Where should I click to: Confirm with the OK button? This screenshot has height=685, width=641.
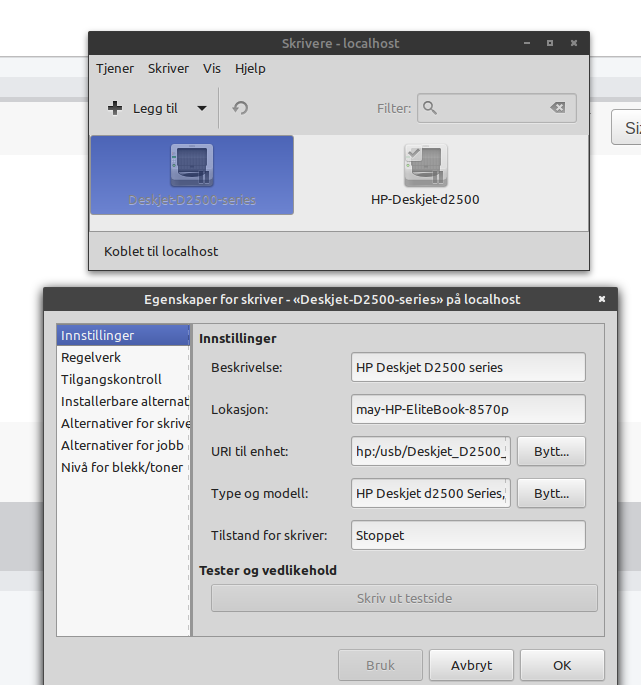coord(562,665)
